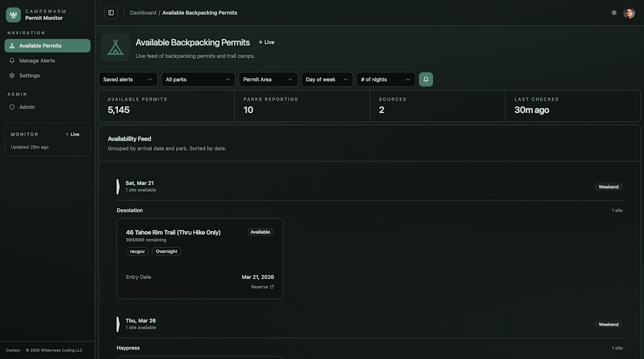Click the Available Backpacking Permits breadcrumb
Image resolution: width=644 pixels, height=359 pixels.
[200, 13]
